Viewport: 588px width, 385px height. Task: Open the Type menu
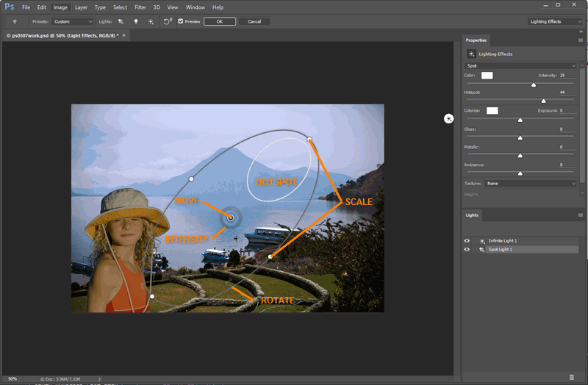(x=100, y=7)
